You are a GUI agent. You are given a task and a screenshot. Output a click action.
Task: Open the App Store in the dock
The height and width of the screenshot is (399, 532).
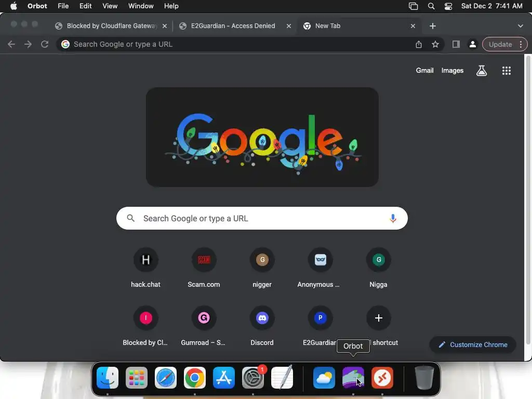[x=223, y=378]
